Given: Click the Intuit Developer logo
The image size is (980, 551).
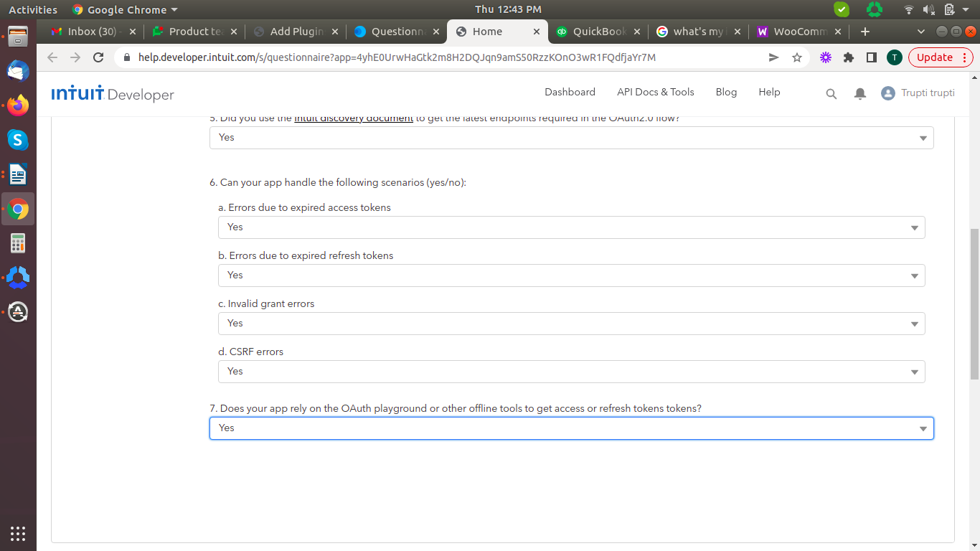Looking at the screenshot, I should click(x=113, y=93).
